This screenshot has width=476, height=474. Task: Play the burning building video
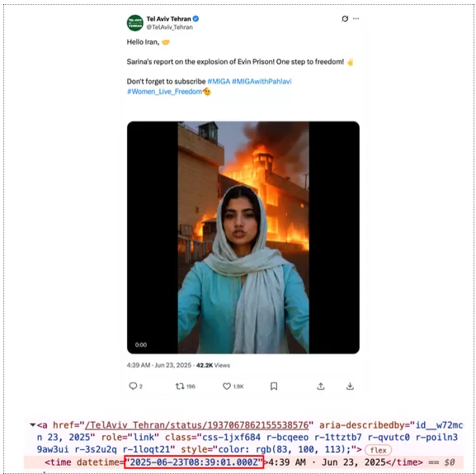pos(243,238)
